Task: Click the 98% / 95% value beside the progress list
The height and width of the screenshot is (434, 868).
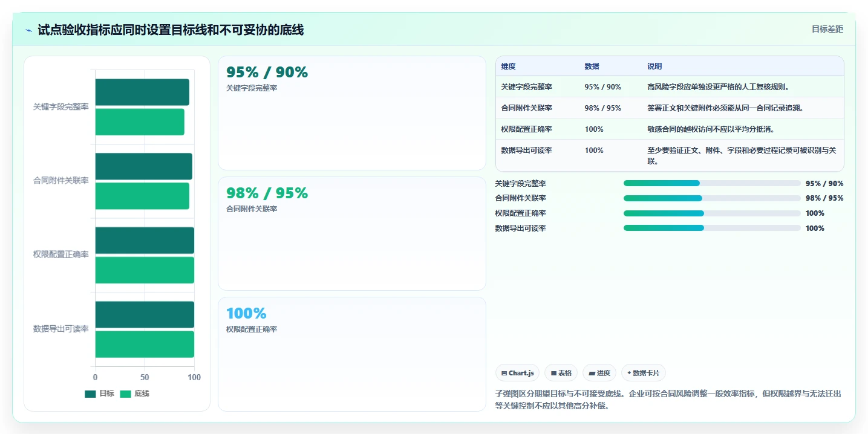Action: click(x=824, y=198)
